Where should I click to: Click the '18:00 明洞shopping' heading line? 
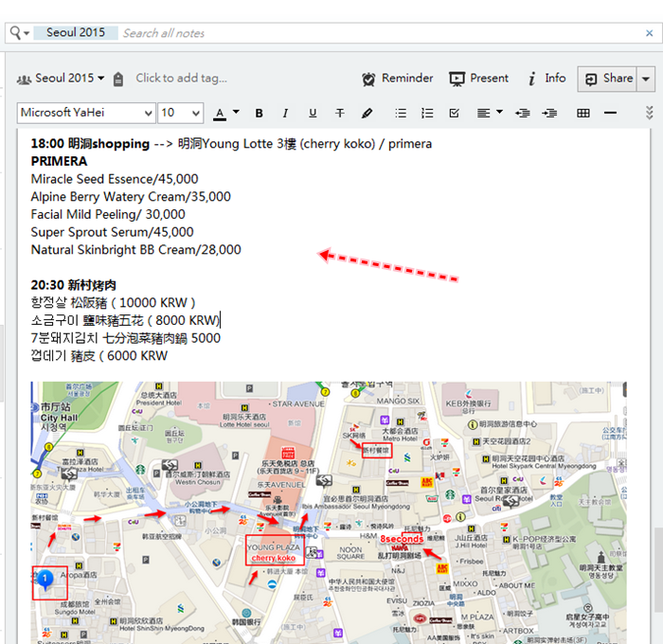[231, 144]
